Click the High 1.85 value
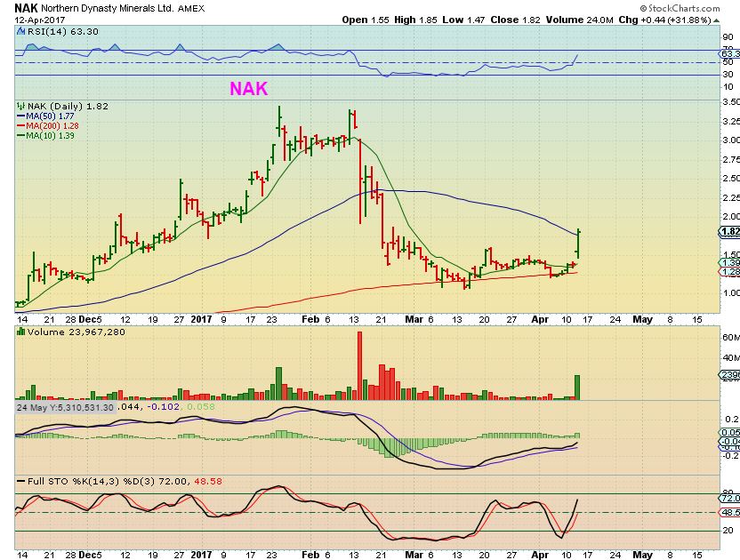This screenshot has width=740, height=560. coord(415,20)
